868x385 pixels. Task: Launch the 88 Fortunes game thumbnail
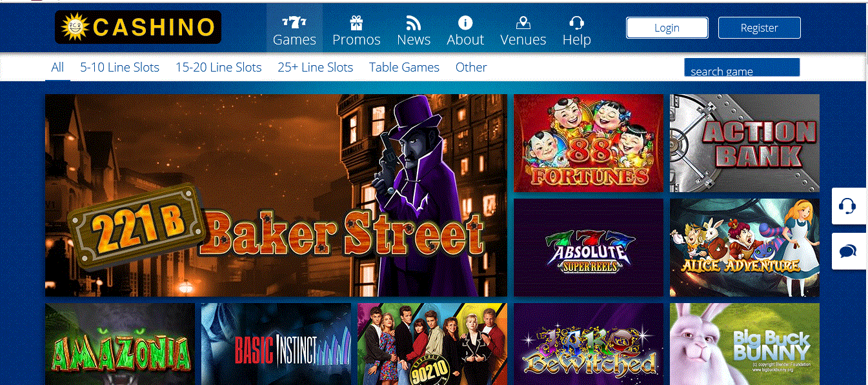click(x=589, y=143)
